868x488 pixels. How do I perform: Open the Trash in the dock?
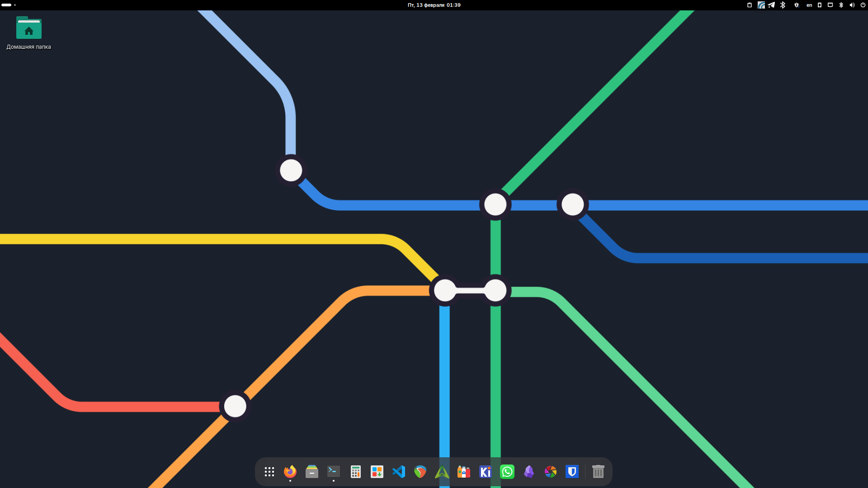tap(598, 472)
